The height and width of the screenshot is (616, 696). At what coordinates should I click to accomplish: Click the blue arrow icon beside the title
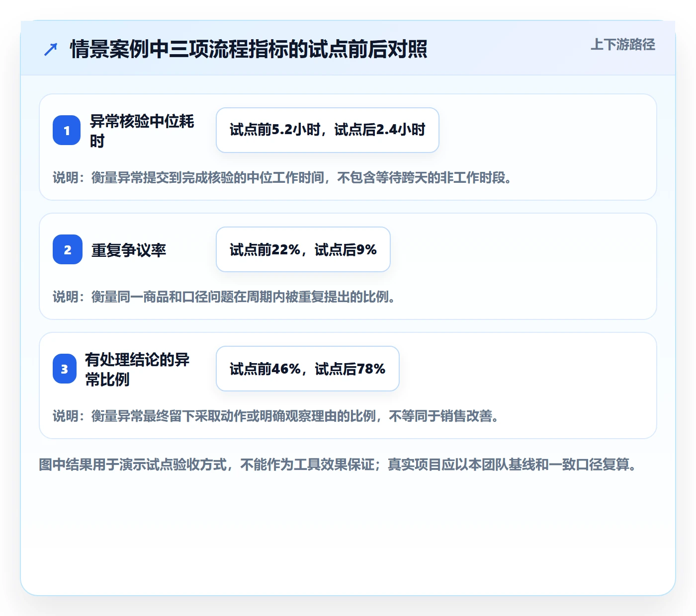(51, 49)
